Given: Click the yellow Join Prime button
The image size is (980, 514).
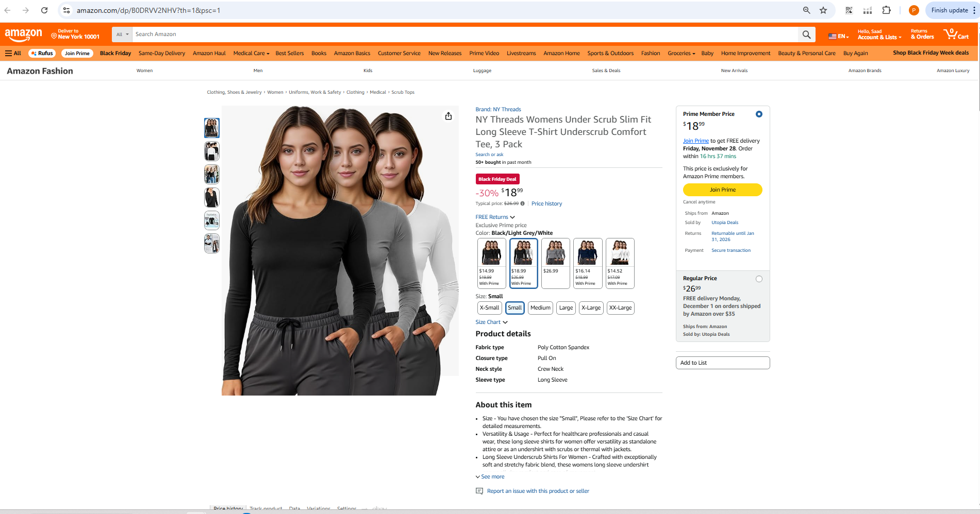Looking at the screenshot, I should [722, 190].
